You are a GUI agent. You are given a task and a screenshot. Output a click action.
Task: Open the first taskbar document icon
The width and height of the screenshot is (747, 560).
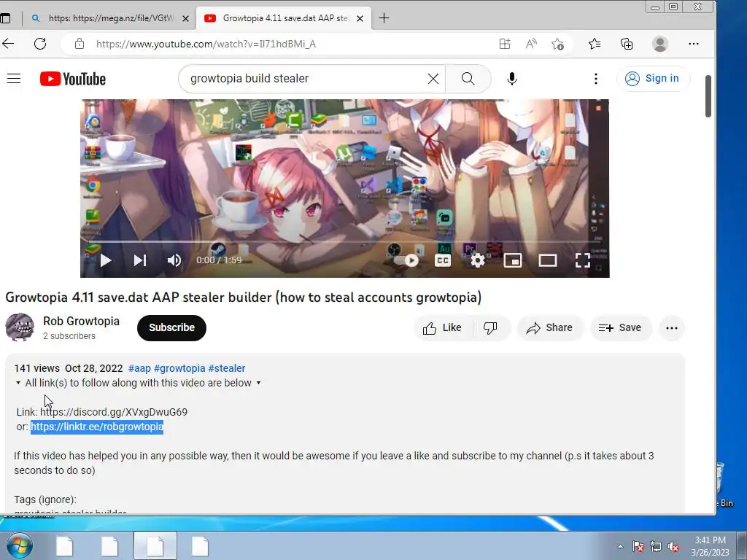pyautogui.click(x=64, y=545)
